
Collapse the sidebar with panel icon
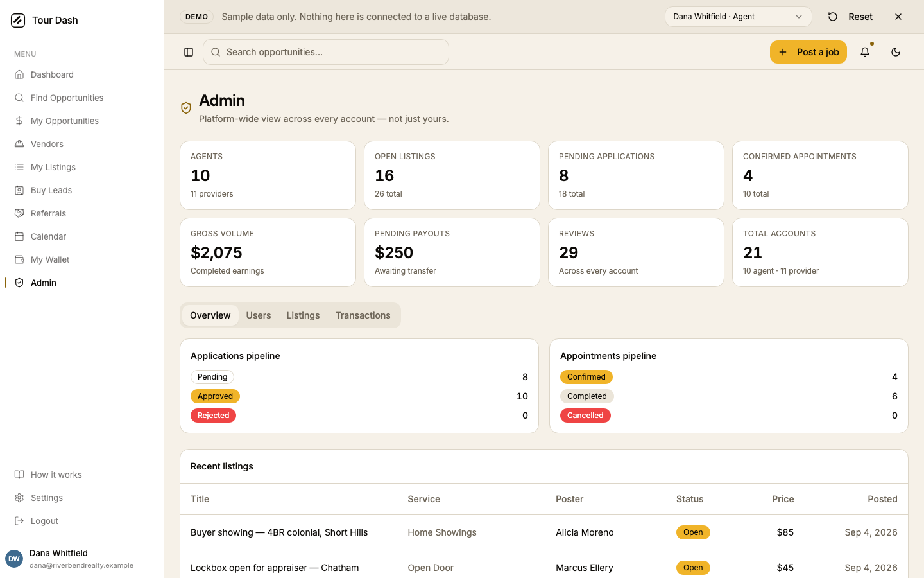pyautogui.click(x=189, y=52)
